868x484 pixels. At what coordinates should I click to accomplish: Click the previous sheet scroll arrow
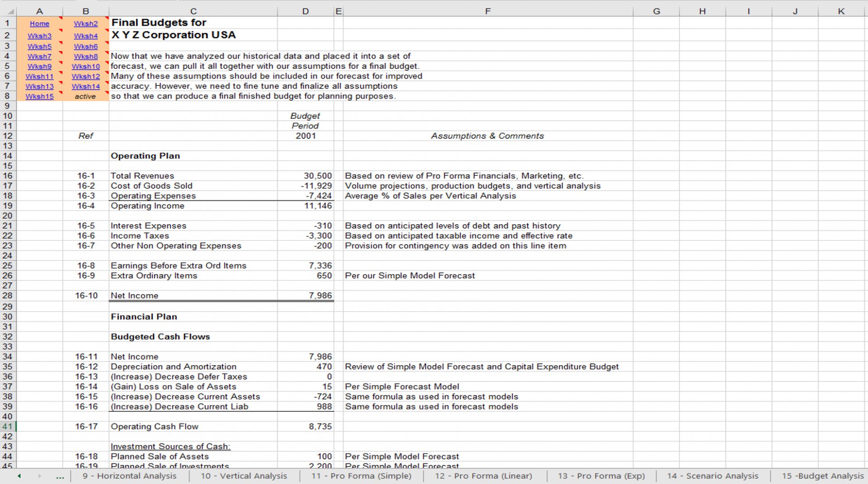[19, 476]
